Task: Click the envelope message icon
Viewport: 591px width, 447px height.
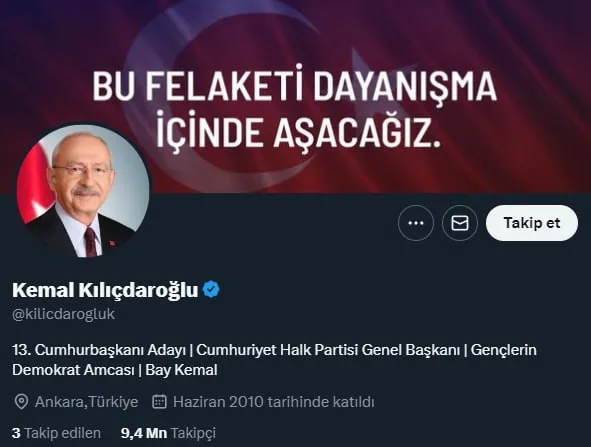Action: click(460, 223)
